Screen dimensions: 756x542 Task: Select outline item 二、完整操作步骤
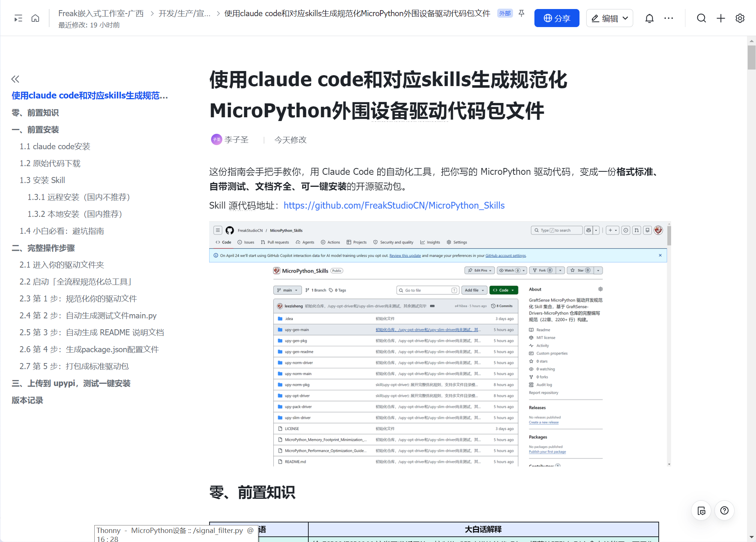coord(43,248)
